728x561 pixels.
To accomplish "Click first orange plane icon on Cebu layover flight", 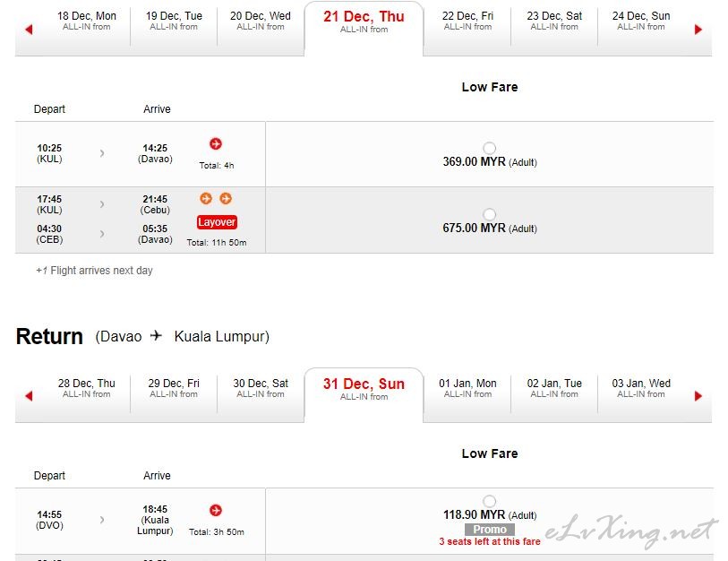I will (x=206, y=198).
